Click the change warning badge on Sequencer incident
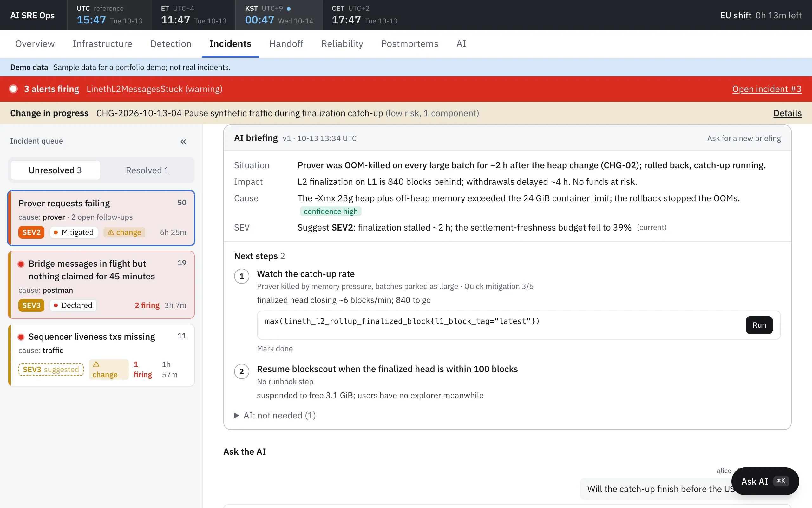812x508 pixels. (108, 370)
